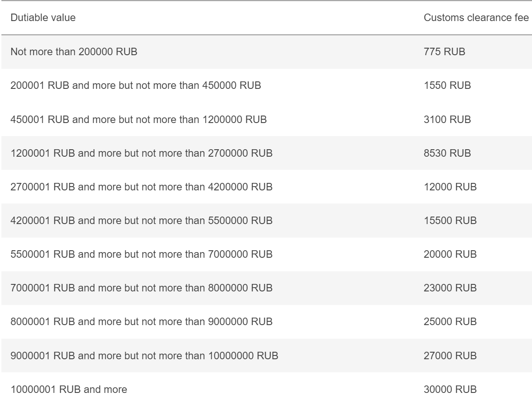The width and height of the screenshot is (532, 399).
Task: Select the 7000001 to 8000000 RUB range cell
Action: [x=140, y=288]
